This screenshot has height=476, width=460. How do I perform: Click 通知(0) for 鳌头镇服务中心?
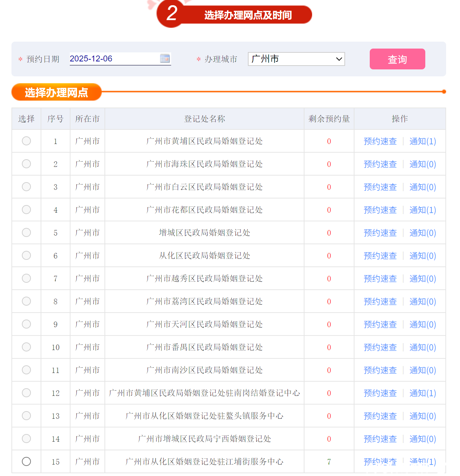(423, 416)
